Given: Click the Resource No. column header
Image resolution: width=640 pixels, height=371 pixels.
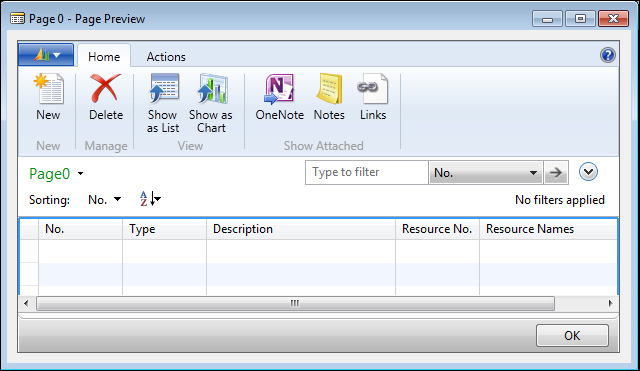Looking at the screenshot, I should (x=437, y=229).
